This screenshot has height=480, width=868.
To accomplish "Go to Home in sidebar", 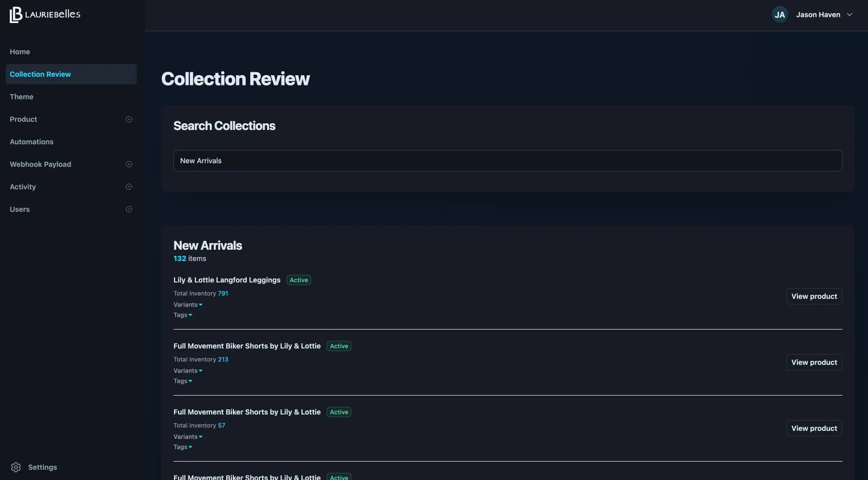I will pos(20,52).
